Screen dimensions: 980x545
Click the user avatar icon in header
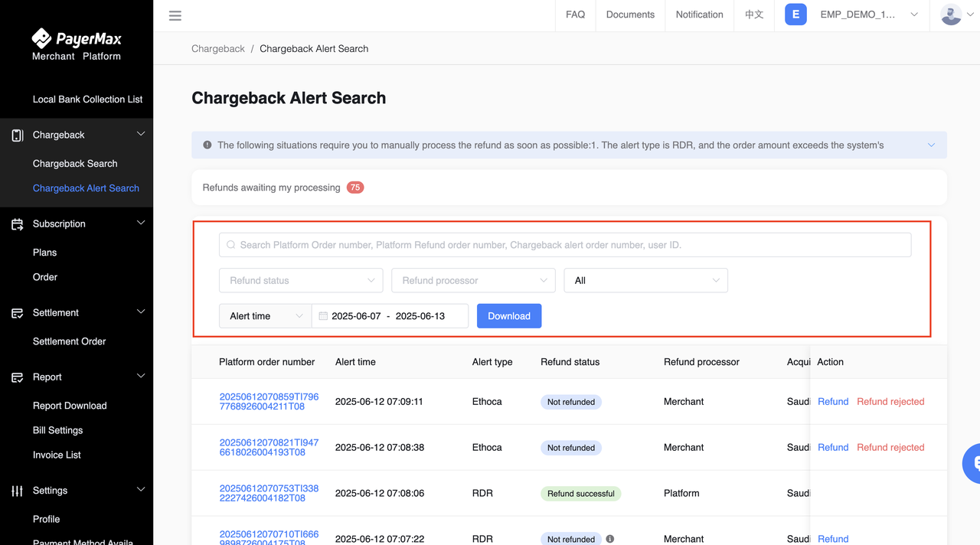tap(951, 15)
